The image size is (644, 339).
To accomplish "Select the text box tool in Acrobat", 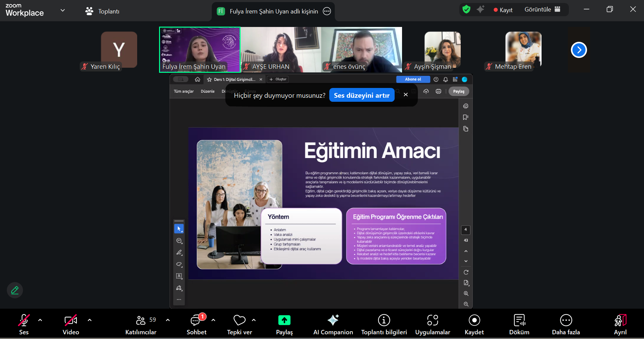I will (x=179, y=276).
